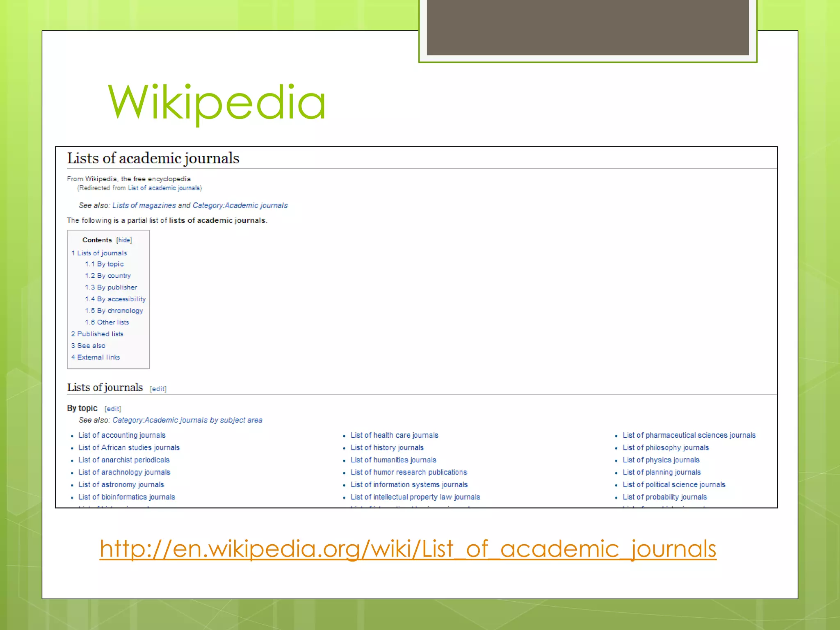The image size is (840, 630).
Task: Open 'List of pharmaceutical sciences journals'
Action: coord(689,435)
